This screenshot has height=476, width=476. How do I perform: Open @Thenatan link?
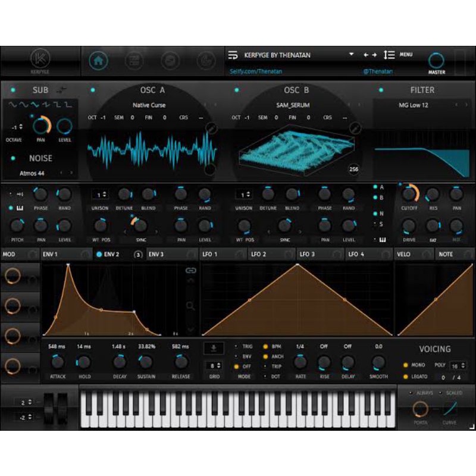pyautogui.click(x=378, y=71)
